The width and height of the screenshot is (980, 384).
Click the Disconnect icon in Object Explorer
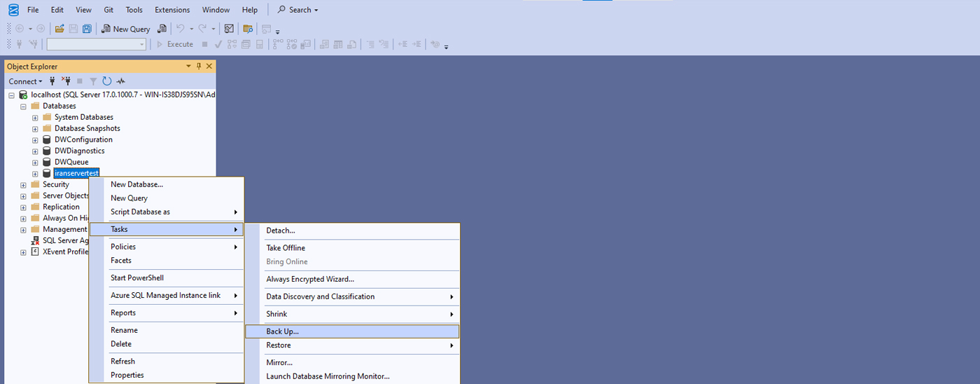tap(66, 81)
